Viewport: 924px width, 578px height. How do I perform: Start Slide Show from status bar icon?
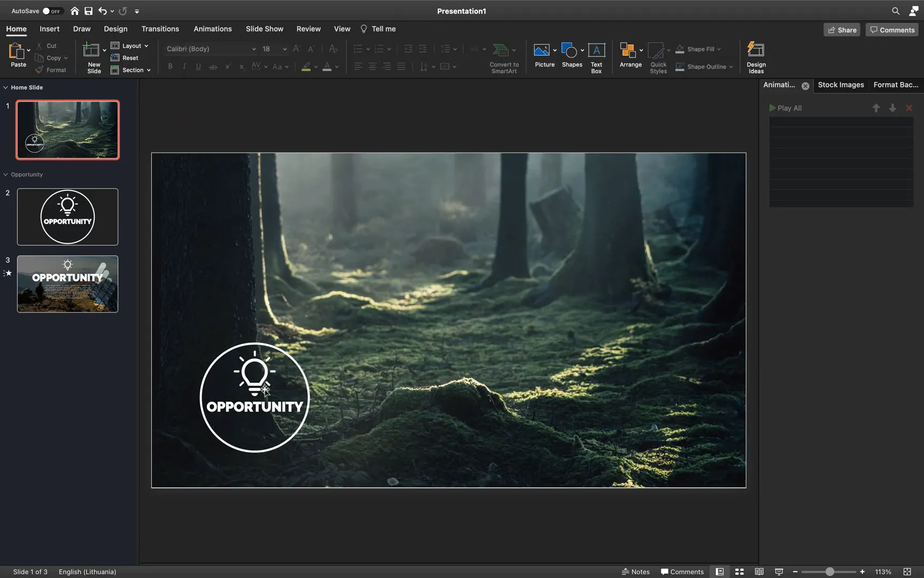779,572
